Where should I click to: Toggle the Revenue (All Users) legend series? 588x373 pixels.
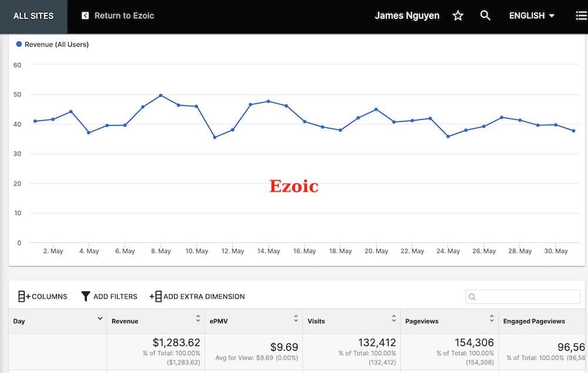click(x=52, y=44)
